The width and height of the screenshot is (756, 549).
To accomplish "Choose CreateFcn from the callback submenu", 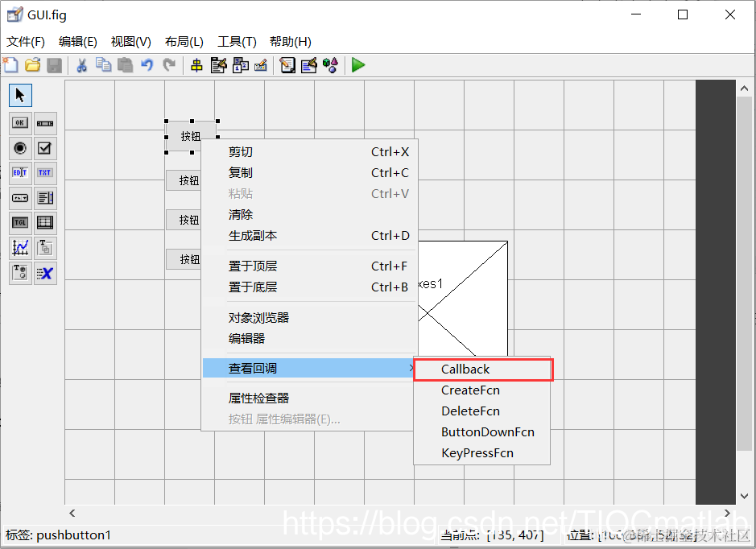I will click(469, 390).
